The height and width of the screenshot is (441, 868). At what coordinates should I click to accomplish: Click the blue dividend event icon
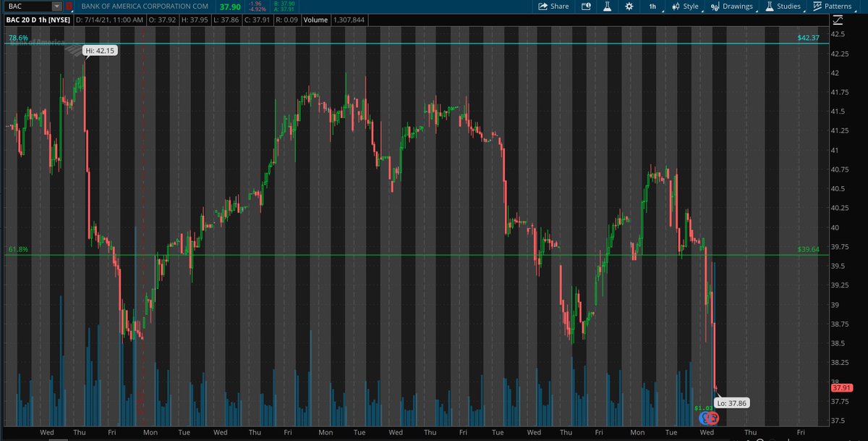(x=702, y=418)
